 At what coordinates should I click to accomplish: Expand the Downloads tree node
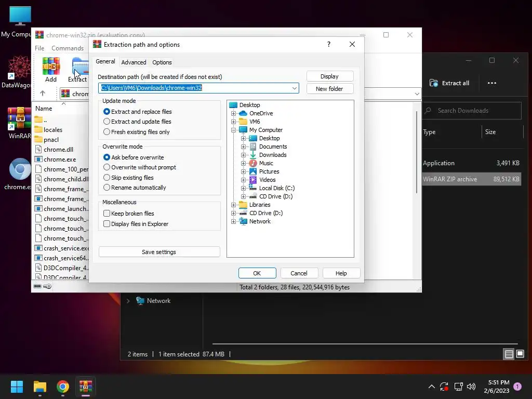point(243,155)
